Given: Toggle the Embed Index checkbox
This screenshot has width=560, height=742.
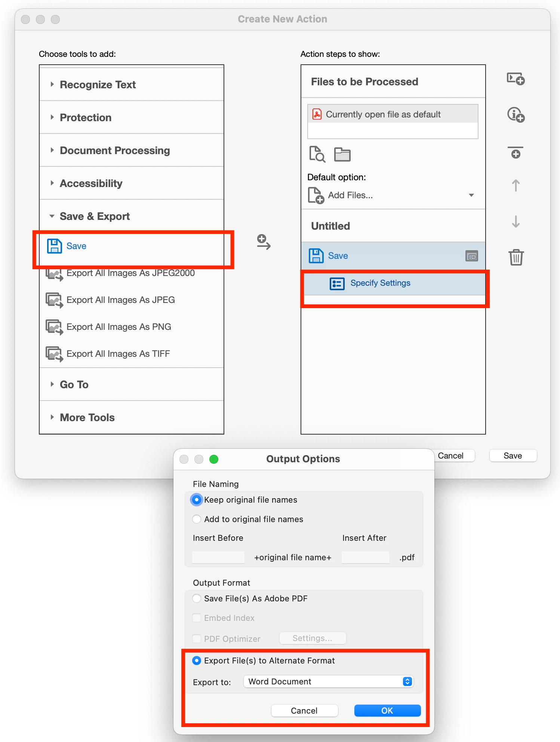Looking at the screenshot, I should pyautogui.click(x=197, y=618).
